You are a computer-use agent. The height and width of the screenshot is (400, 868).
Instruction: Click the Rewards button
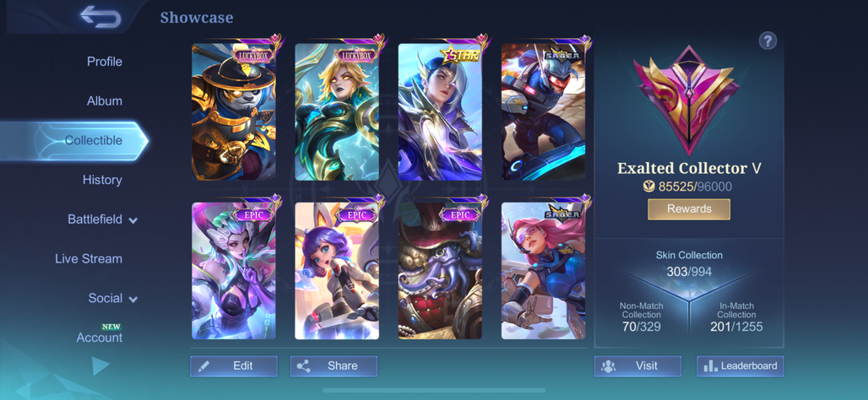689,209
